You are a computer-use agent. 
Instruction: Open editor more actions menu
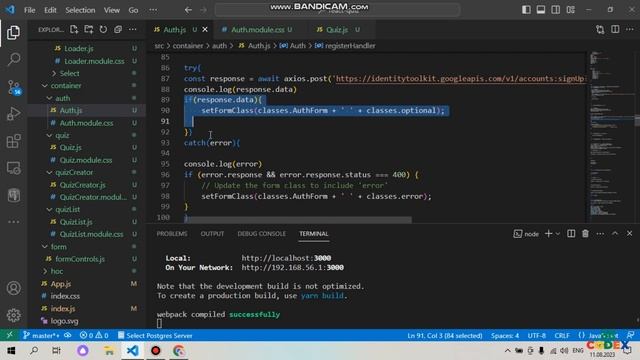tap(630, 29)
